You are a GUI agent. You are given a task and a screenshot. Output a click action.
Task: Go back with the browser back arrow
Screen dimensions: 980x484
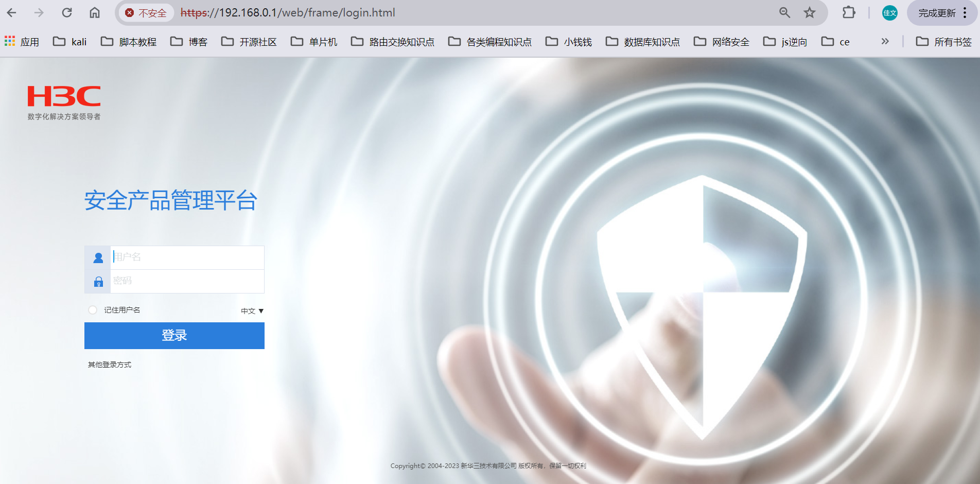pyautogui.click(x=11, y=13)
